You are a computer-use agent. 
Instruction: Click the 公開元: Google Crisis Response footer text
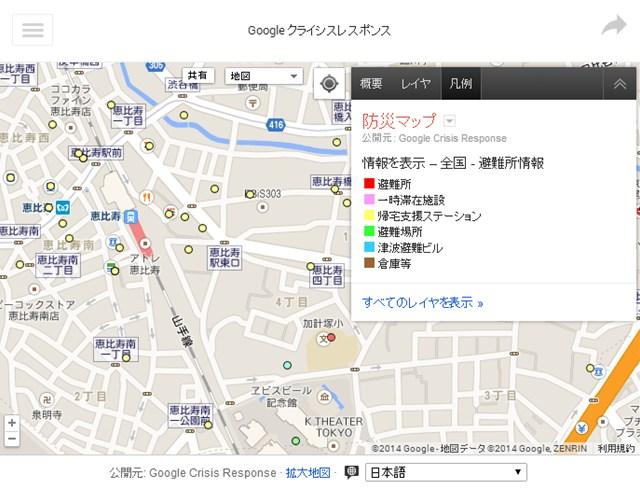tap(193, 472)
